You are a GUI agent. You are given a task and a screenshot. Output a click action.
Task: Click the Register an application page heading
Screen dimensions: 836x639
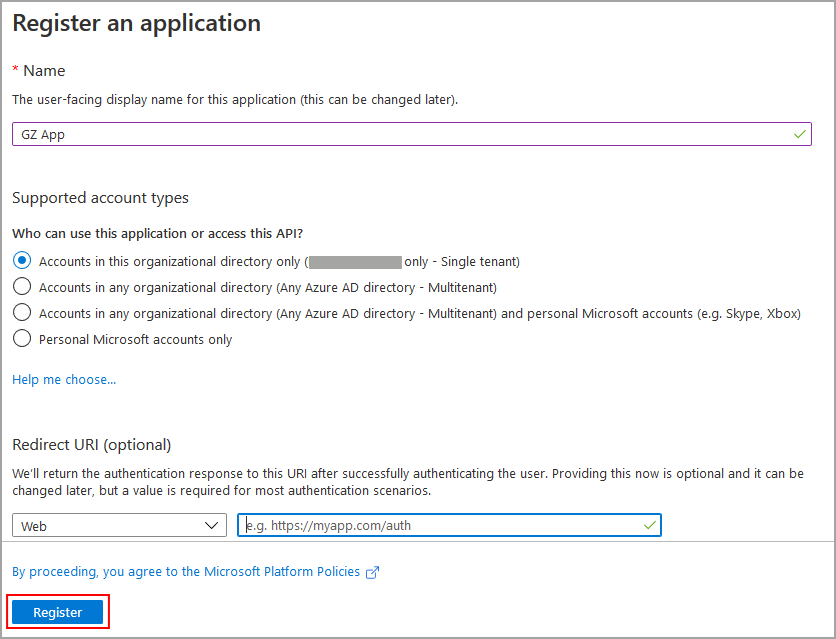pos(136,23)
